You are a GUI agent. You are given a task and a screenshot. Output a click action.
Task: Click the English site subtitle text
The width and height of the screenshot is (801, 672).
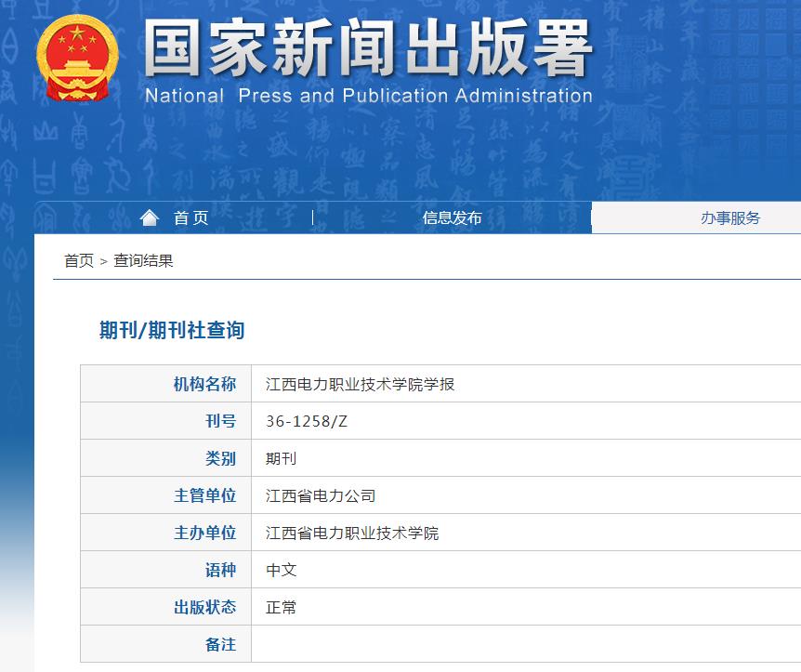coord(369,96)
